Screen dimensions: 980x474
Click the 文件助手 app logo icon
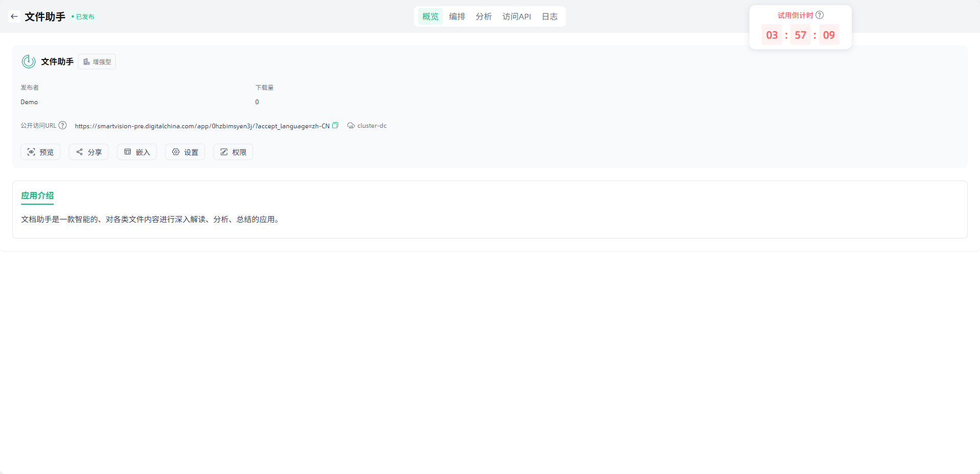29,62
